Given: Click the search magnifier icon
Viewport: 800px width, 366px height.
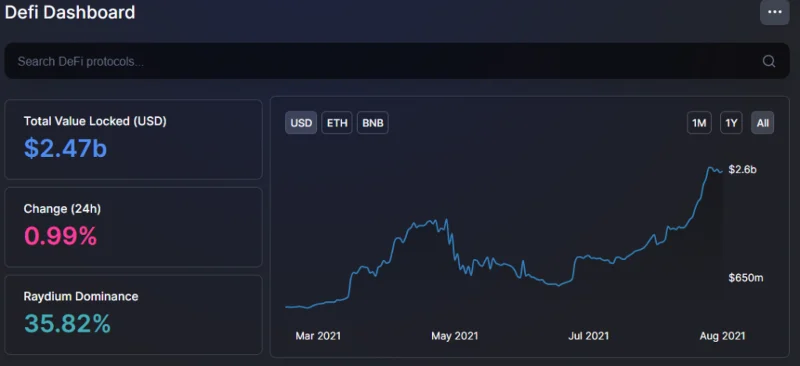Looking at the screenshot, I should click(769, 61).
